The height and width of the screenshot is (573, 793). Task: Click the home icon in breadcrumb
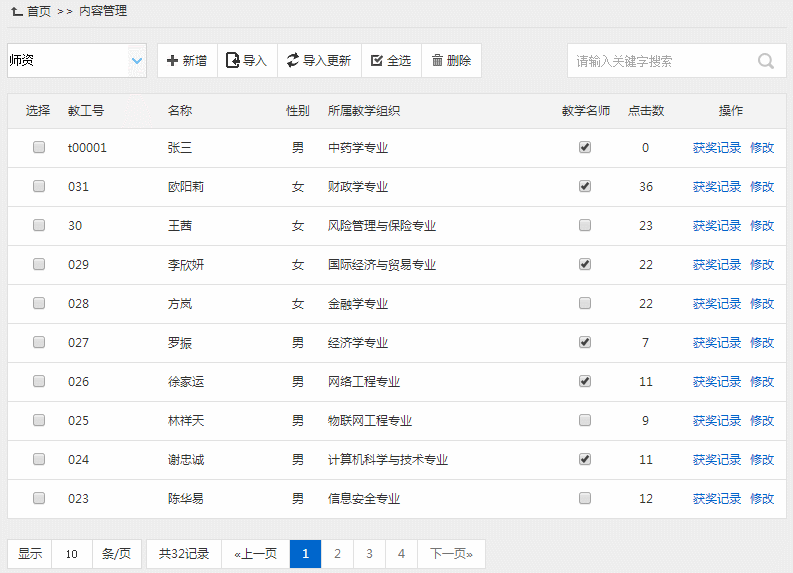coord(17,11)
